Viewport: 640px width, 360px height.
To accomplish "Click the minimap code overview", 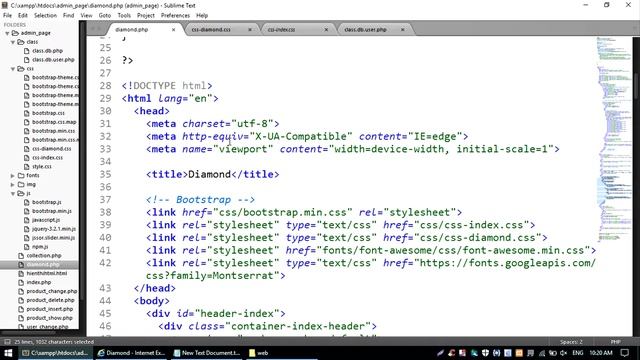I will click(x=614, y=139).
